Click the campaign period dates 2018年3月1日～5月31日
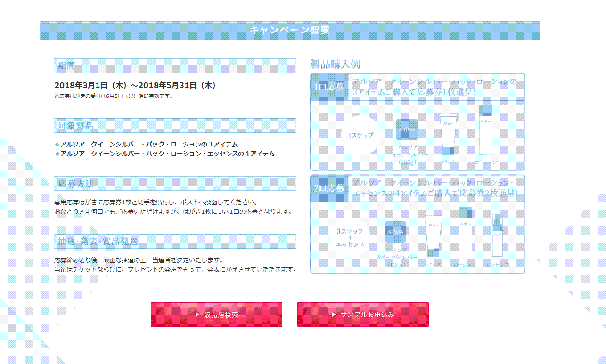 (x=135, y=85)
